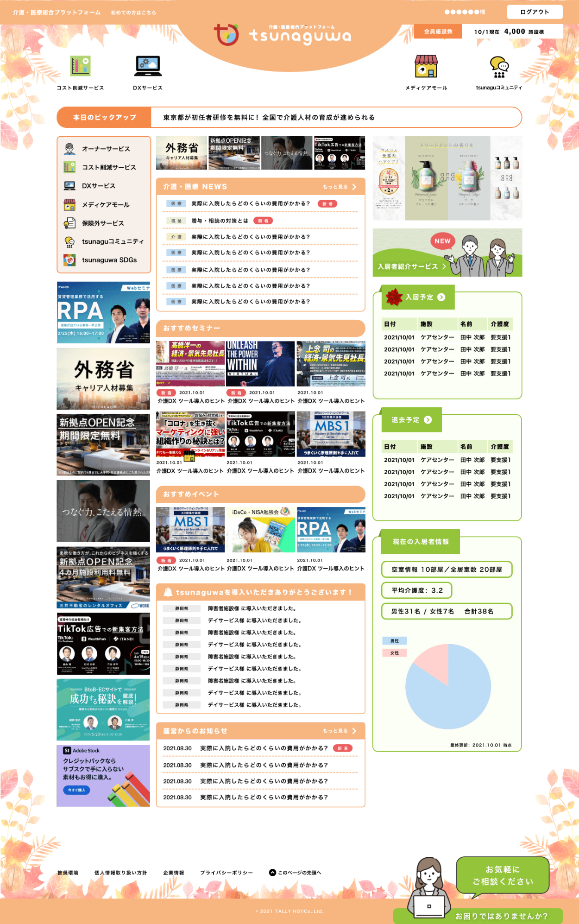This screenshot has height=924, width=579.
Task: Click the tsunaguwa SDGs icon
Action: [69, 260]
